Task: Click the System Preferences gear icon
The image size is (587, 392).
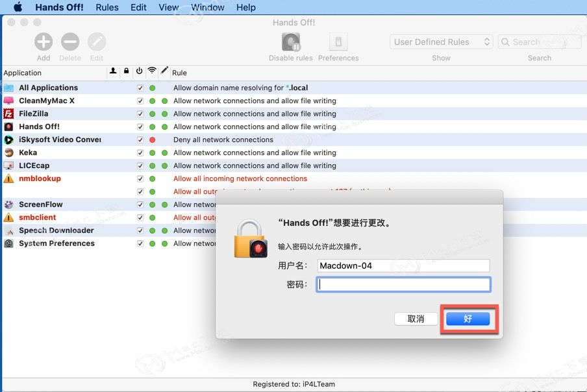Action: coord(8,243)
